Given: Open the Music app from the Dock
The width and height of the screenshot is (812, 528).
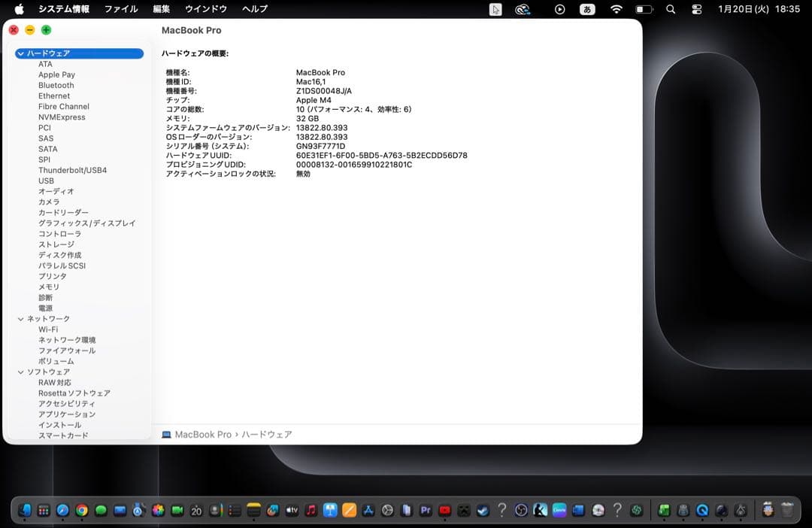Looking at the screenshot, I should click(311, 510).
